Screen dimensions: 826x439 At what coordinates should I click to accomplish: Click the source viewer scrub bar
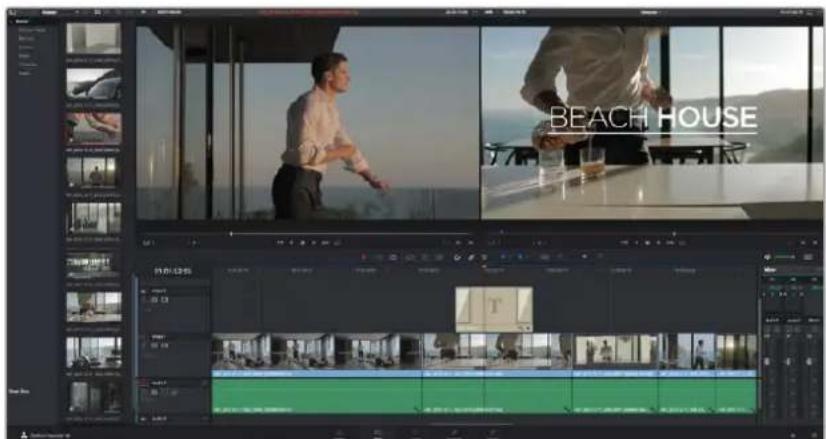(x=308, y=233)
